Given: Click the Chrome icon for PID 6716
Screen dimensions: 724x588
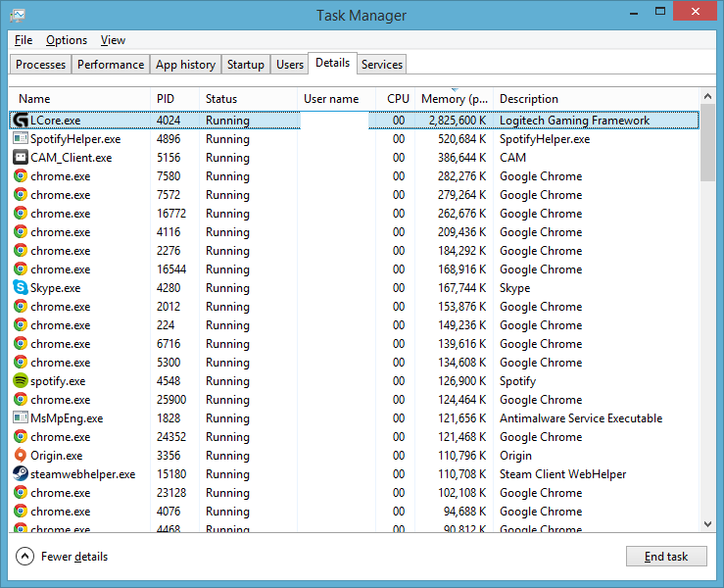Looking at the screenshot, I should tap(21, 343).
